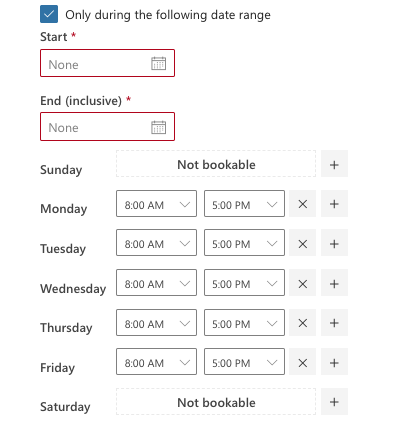Click Saturday's Not bookable area
Viewport: 416px width, 424px height.
coord(216,402)
